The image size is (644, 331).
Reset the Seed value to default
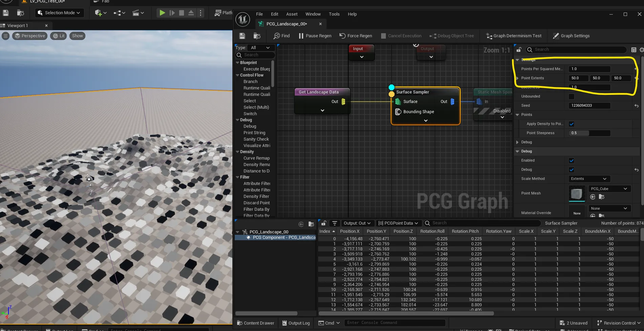(x=636, y=106)
